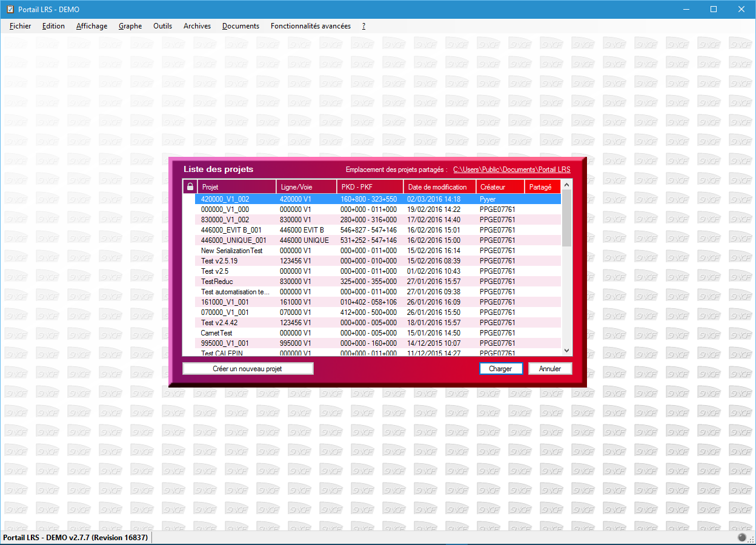Open the Graphe menu
756x545 pixels.
[x=130, y=26]
